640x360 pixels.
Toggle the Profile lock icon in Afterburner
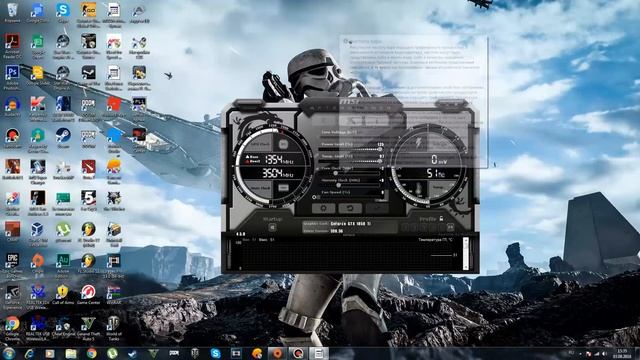(441, 219)
